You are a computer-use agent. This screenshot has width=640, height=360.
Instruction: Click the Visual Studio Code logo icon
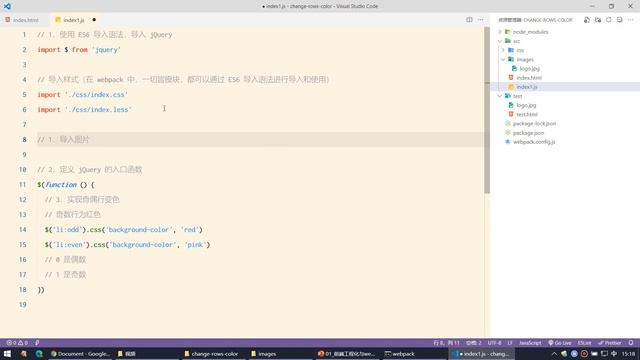[x=7, y=6]
